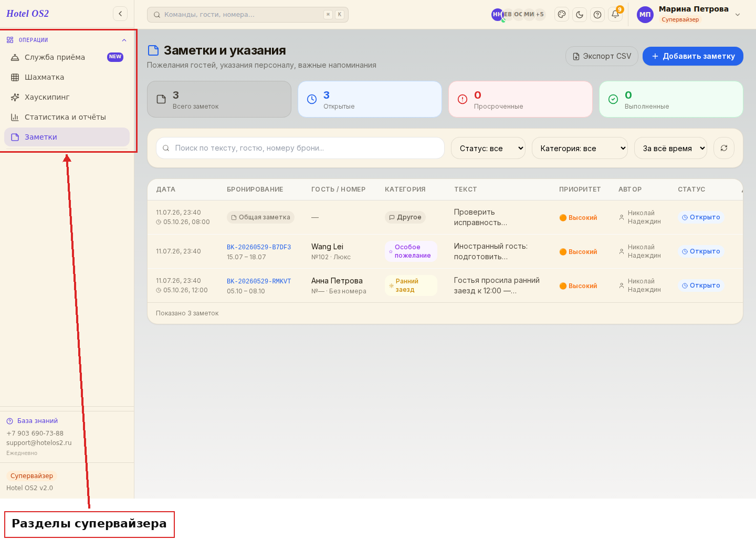The height and width of the screenshot is (550, 756).
Task: Filter by the Всего заметок card
Action: coord(219,99)
